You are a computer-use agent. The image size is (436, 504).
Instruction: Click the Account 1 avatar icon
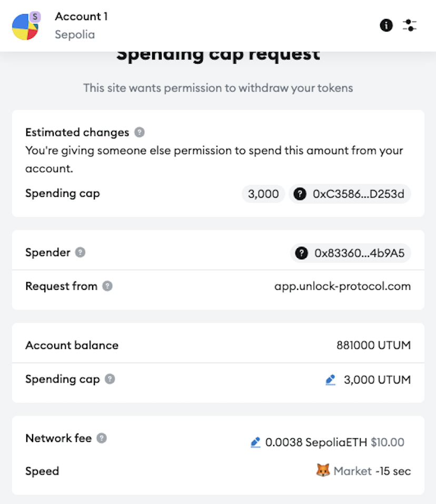pyautogui.click(x=25, y=26)
